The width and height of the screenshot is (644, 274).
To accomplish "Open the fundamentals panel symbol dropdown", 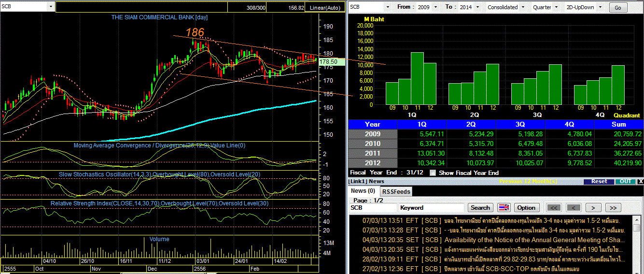I will click(387, 7).
